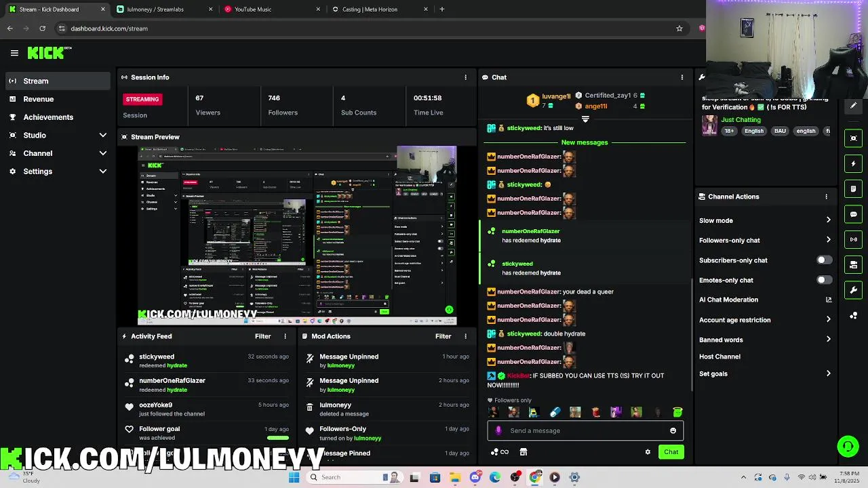Click stickyweed in Activity Feed
The height and width of the screenshot is (488, 868).
[x=157, y=357]
